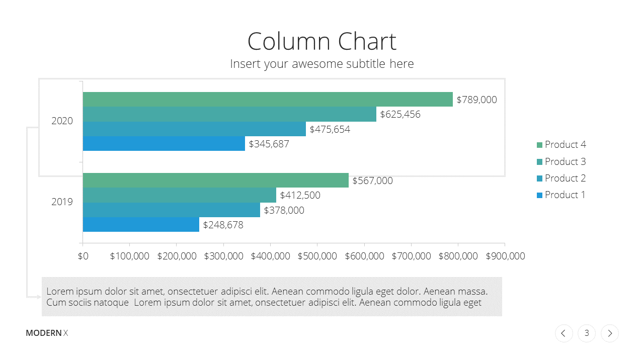Select the Product 3 legend swatch

pyautogui.click(x=540, y=162)
